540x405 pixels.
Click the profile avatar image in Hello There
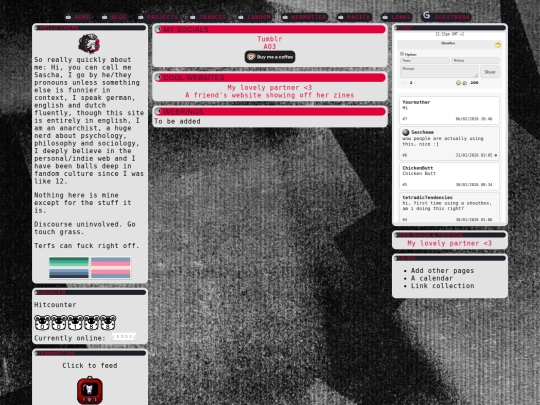89,43
